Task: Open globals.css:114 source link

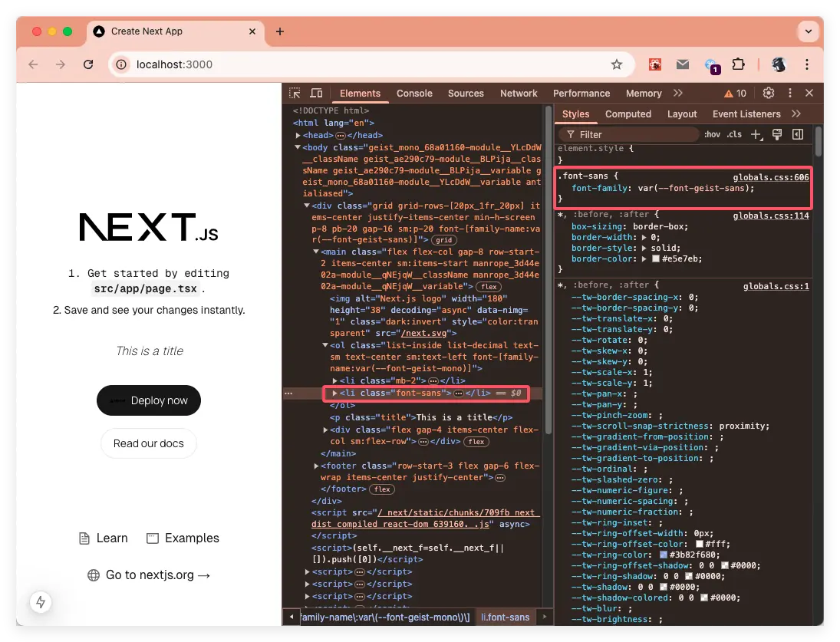Action: click(771, 216)
